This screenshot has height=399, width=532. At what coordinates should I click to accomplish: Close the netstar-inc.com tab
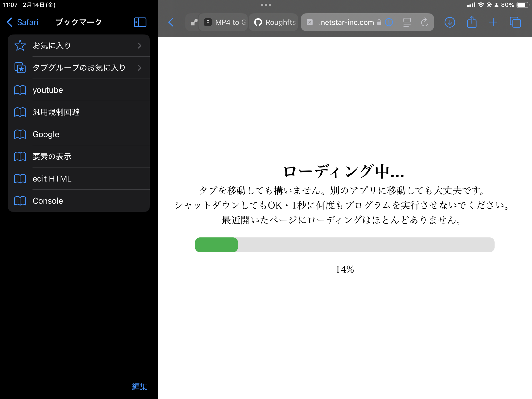click(x=310, y=22)
